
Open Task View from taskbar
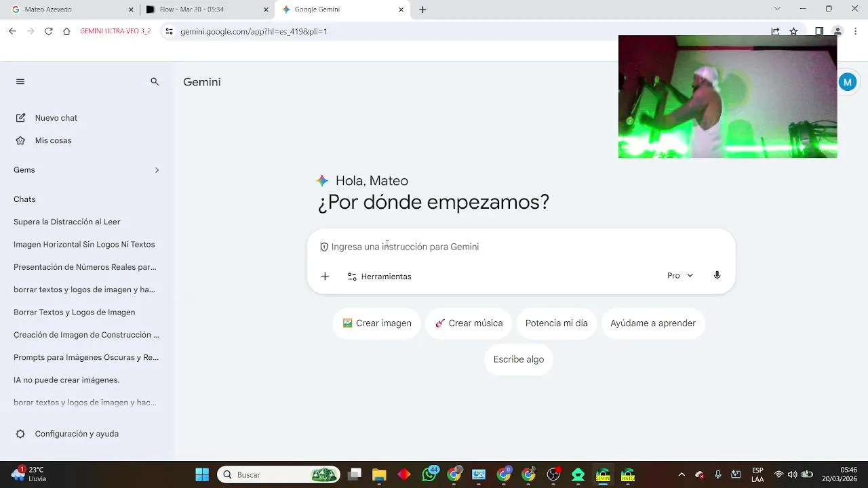click(354, 474)
